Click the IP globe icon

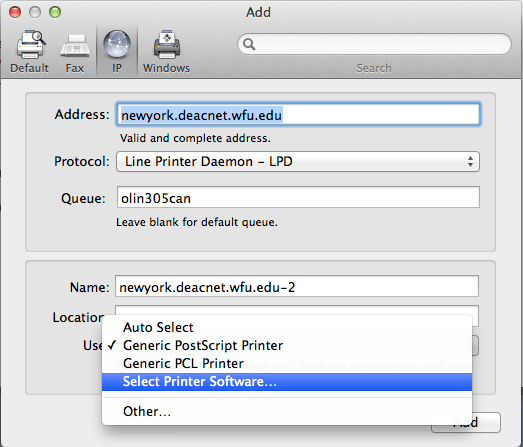tap(117, 44)
